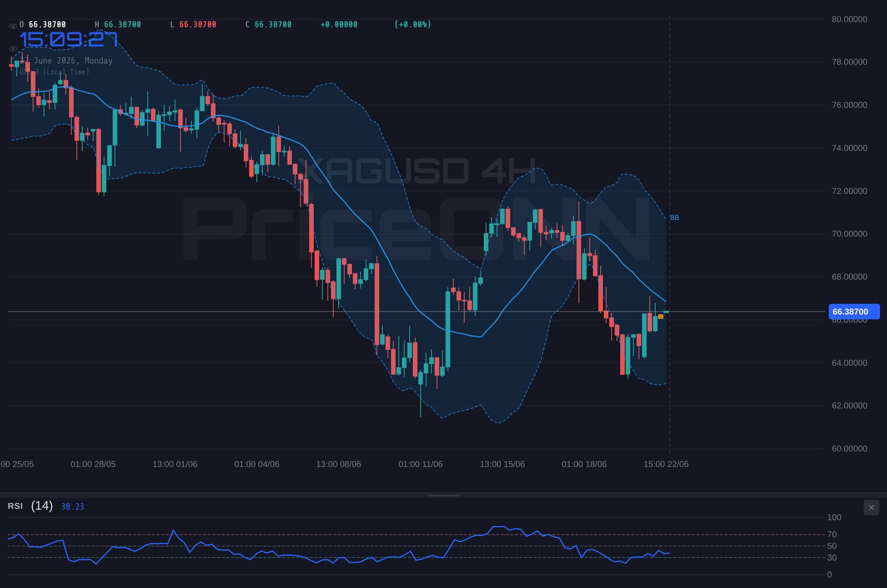Viewport: 887px width, 588px height.
Task: Click the 74.00000 price axis label
Action: [849, 148]
